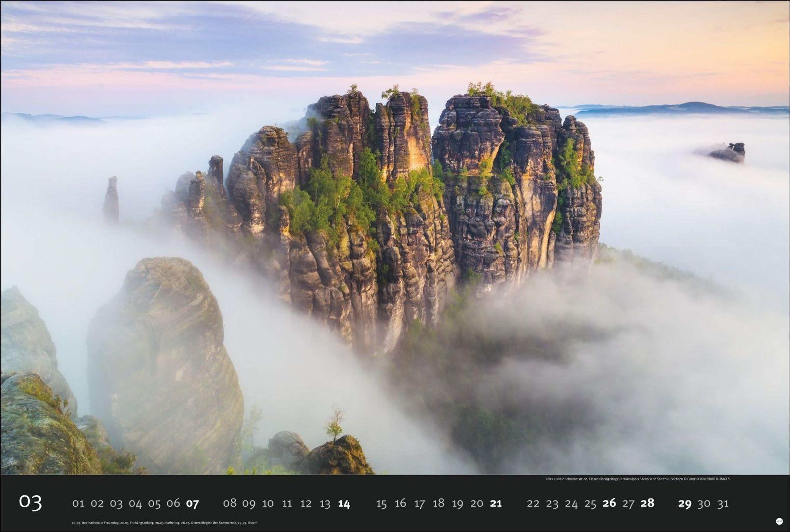
Task: Select last day 31
Action: tap(723, 503)
